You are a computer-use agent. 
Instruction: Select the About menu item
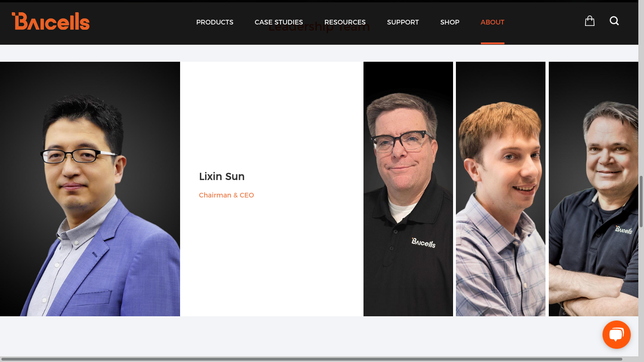click(x=492, y=22)
